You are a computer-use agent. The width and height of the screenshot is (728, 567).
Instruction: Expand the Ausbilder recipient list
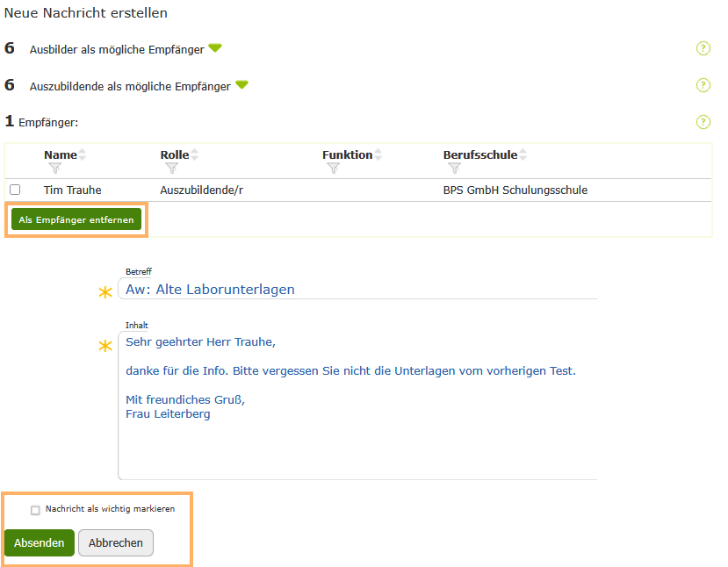tap(215, 48)
